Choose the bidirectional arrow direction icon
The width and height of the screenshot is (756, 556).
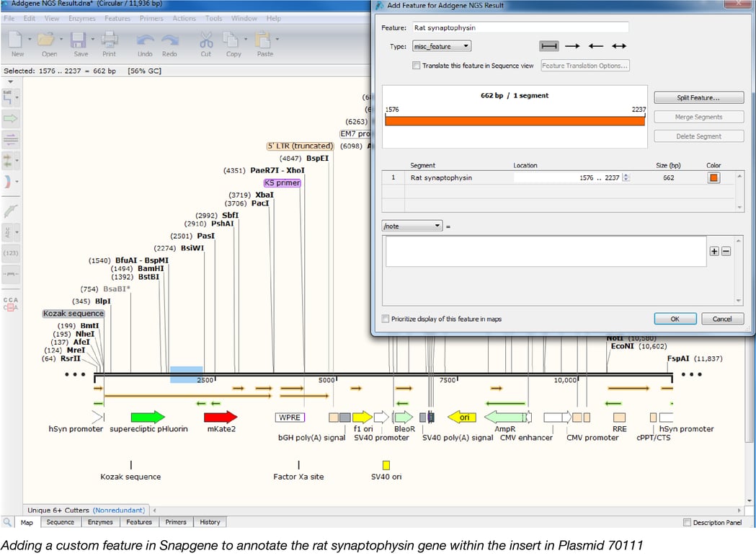click(x=618, y=45)
